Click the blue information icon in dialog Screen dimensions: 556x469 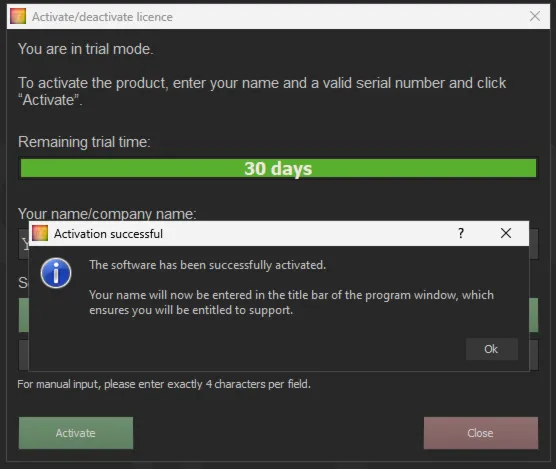(x=56, y=273)
